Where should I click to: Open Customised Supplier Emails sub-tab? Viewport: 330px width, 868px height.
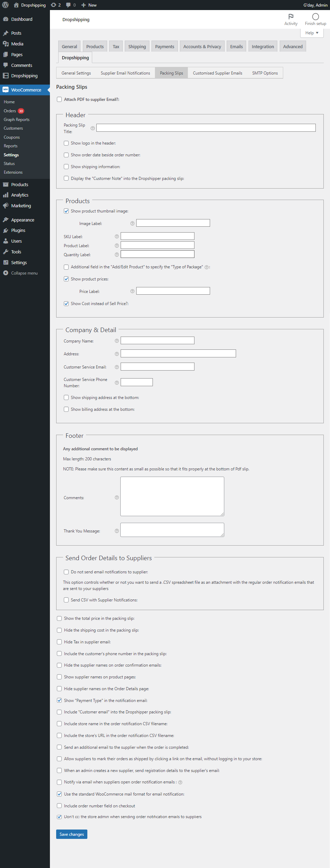pyautogui.click(x=217, y=73)
